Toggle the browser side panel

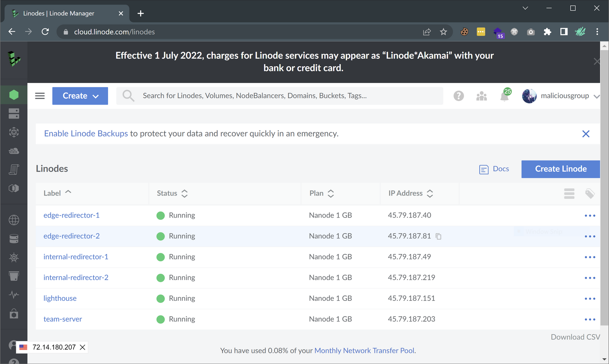click(x=564, y=32)
